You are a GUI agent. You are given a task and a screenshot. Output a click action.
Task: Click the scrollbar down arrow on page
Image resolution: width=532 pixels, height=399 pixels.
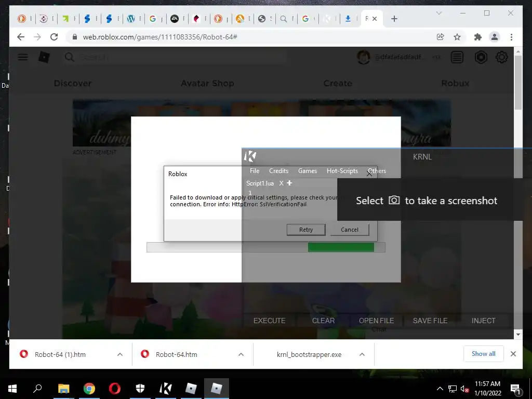click(518, 335)
